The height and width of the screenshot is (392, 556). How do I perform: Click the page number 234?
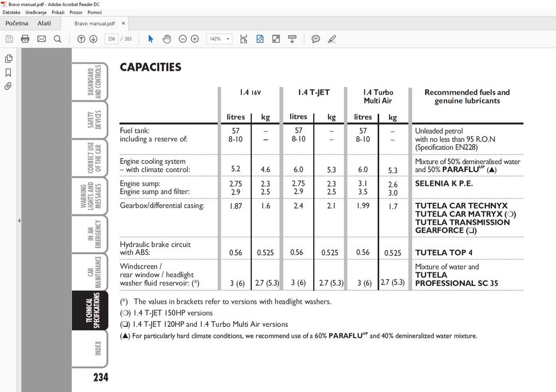pos(101,377)
